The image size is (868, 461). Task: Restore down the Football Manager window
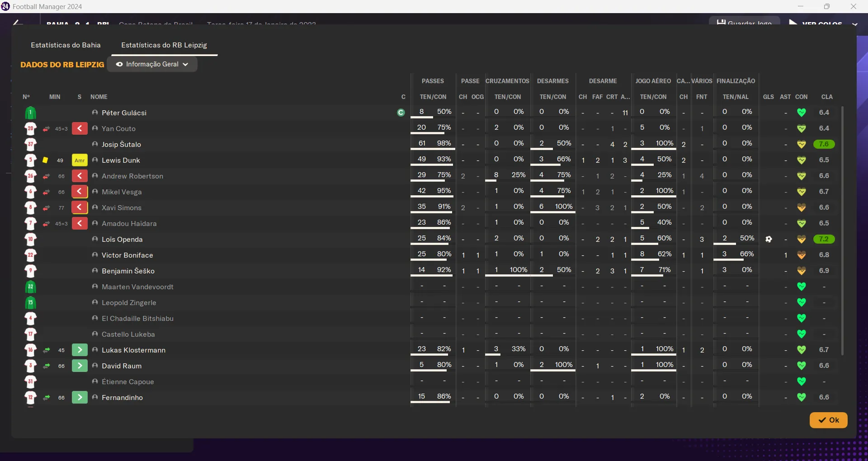coord(826,6)
